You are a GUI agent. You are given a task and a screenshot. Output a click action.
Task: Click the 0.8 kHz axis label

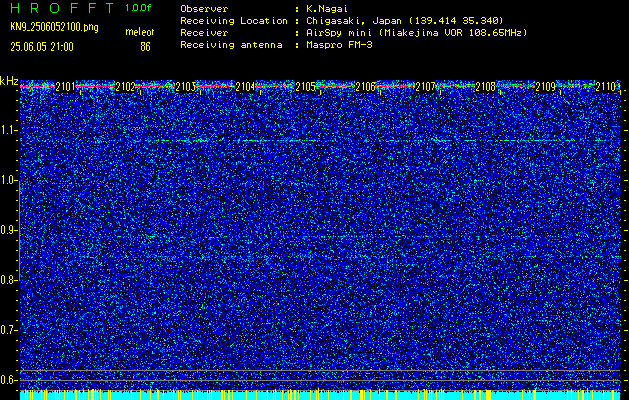click(8, 280)
